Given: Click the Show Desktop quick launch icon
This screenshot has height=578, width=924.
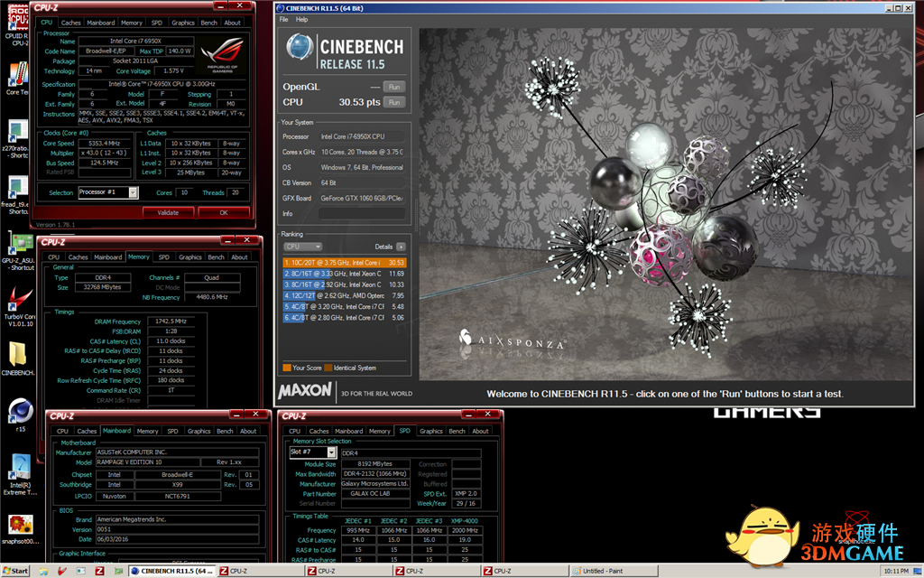Looking at the screenshot, I should [x=80, y=571].
